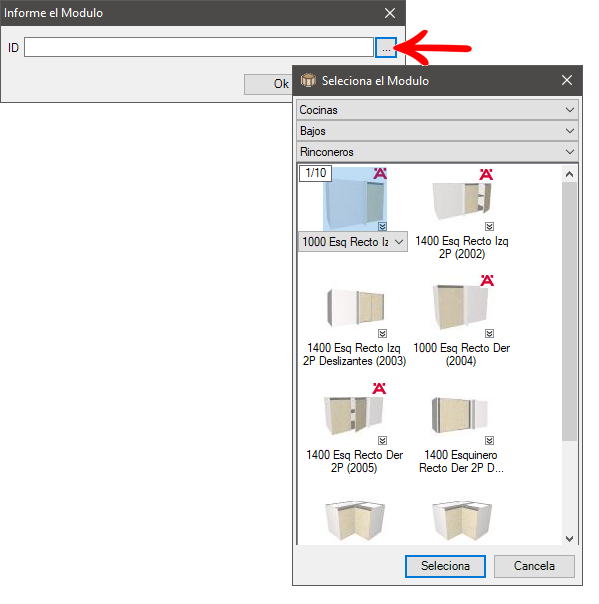This screenshot has width=599, height=604.
Task: Open the Bajos category dropdown
Action: pos(437,131)
